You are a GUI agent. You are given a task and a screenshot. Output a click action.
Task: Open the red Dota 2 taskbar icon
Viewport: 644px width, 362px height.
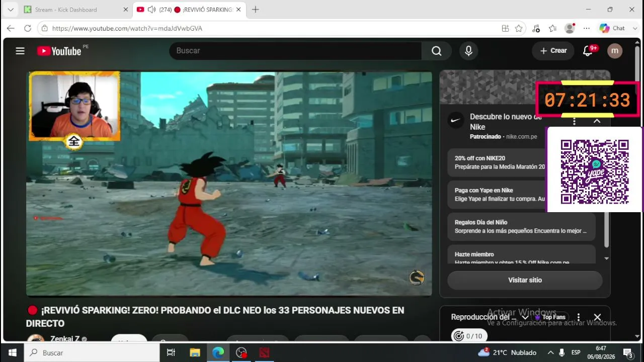pyautogui.click(x=265, y=352)
